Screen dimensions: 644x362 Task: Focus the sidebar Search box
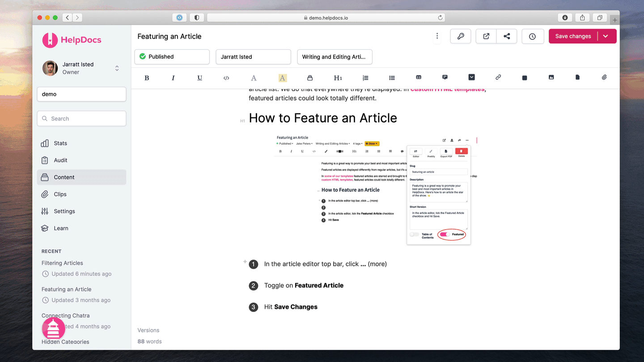click(81, 118)
